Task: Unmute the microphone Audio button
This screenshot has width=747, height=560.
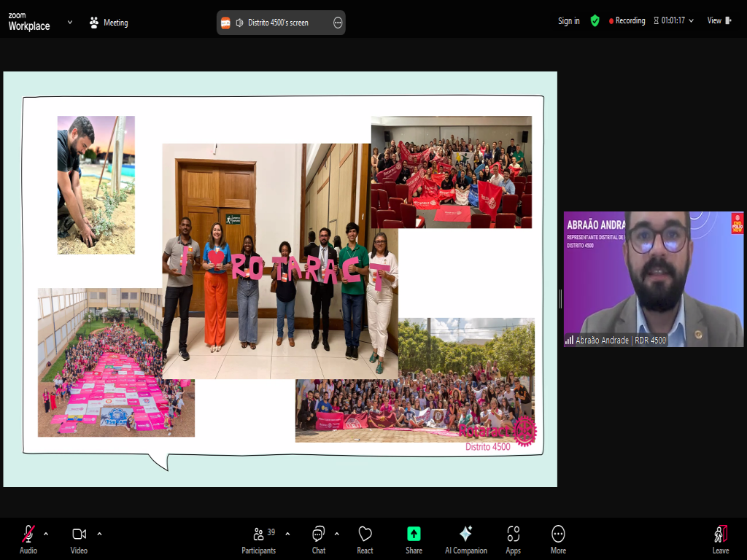Action: coord(28,538)
